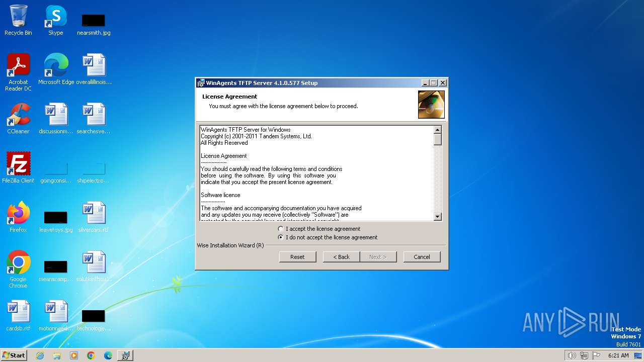Open Windows Media Player taskbar icon

click(x=74, y=355)
